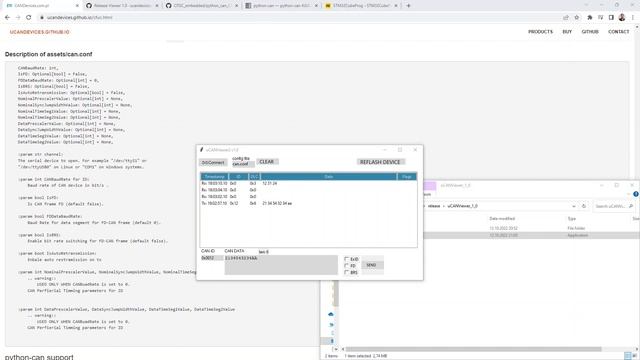Toggle Chrome side panel icon
This screenshot has width=640, height=360.
point(611,18)
